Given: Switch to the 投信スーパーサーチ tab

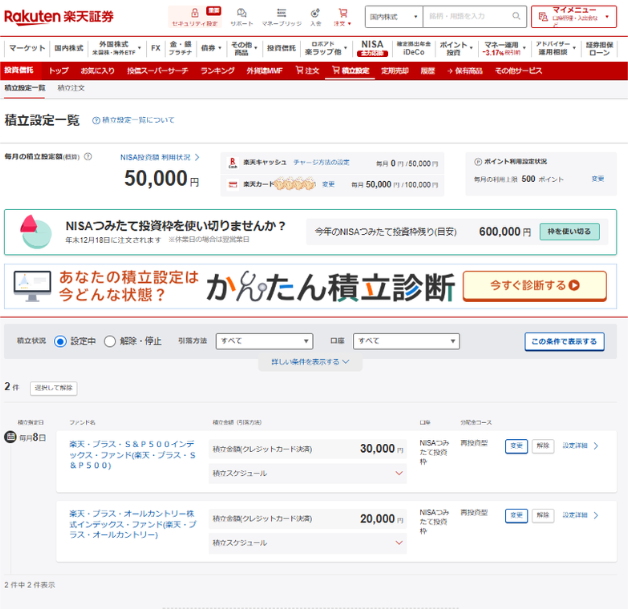Looking at the screenshot, I should tap(157, 71).
